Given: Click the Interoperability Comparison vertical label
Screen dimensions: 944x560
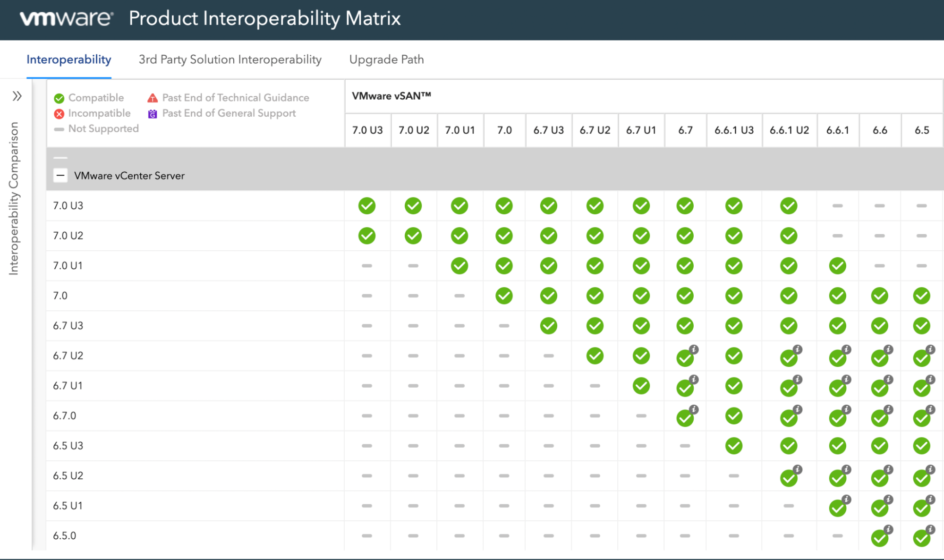Looking at the screenshot, I should [x=14, y=198].
